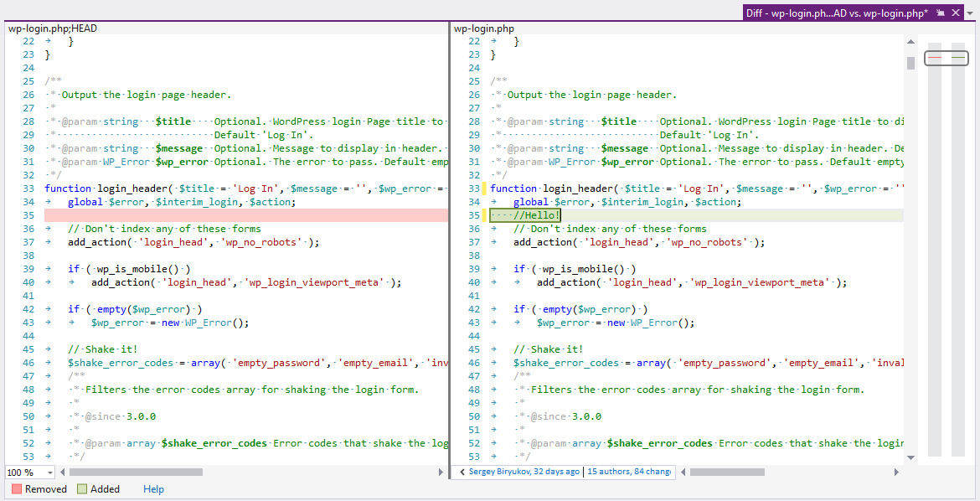This screenshot has height=501, width=980.
Task: Close the Diff wp-login.php tab
Action: 955,13
